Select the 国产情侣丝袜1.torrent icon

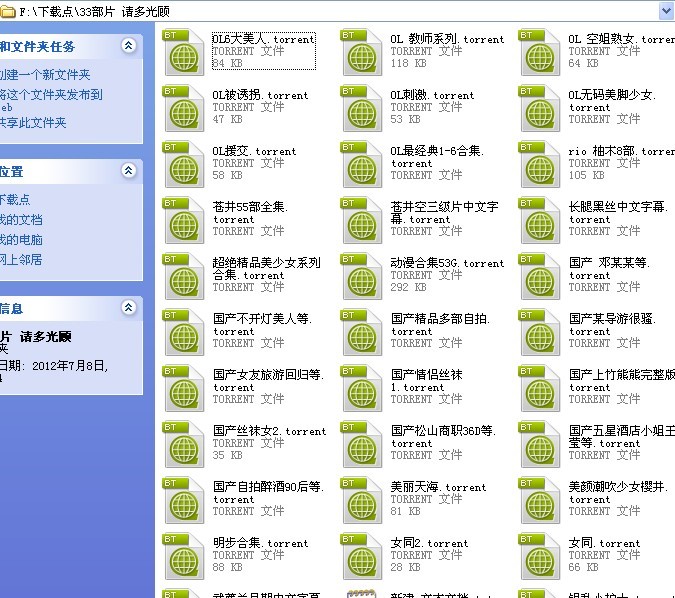coord(362,388)
